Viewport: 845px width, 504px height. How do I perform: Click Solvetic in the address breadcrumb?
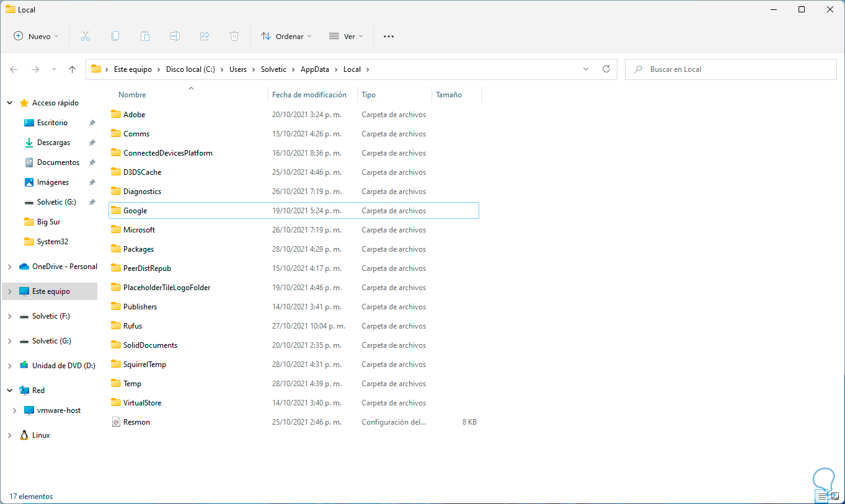[x=273, y=69]
